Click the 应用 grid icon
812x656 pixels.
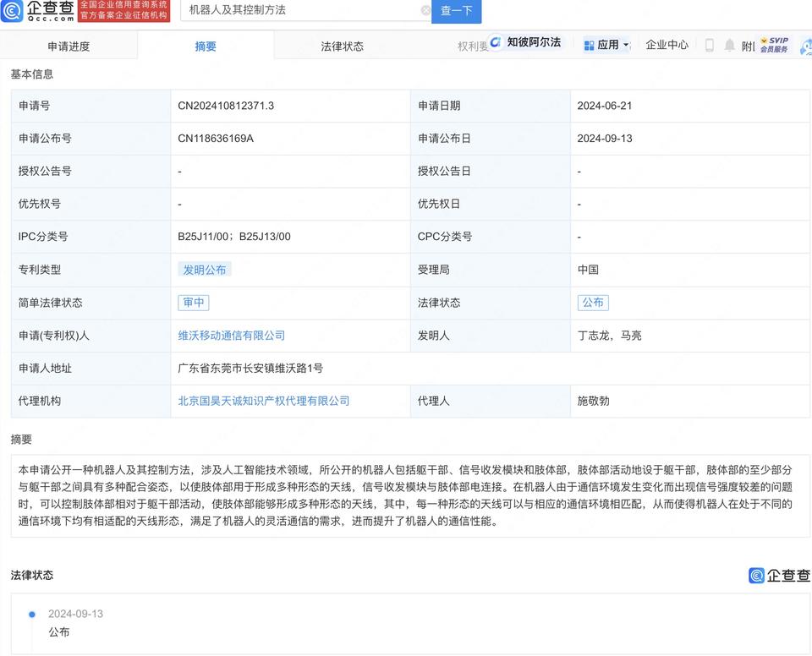(589, 45)
